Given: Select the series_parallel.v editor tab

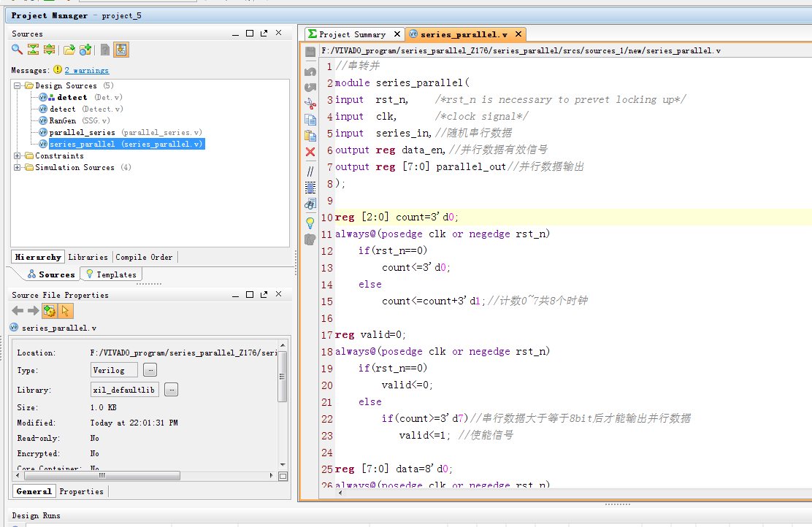Looking at the screenshot, I should pos(464,34).
